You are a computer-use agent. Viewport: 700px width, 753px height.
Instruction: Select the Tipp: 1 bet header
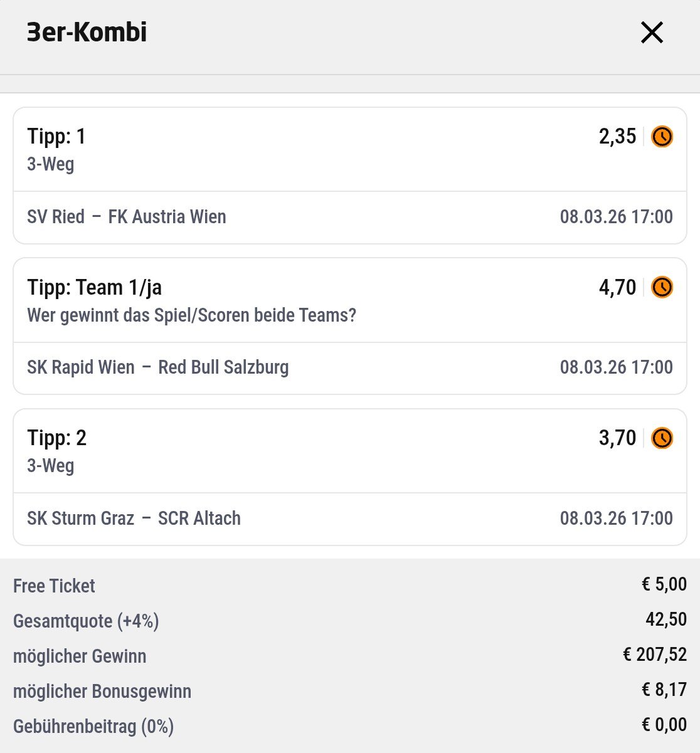(56, 137)
